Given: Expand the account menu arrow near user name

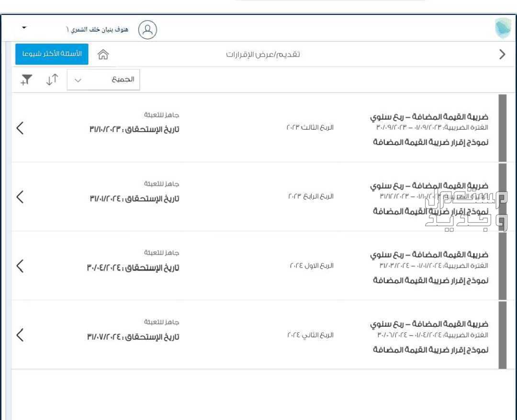Looking at the screenshot, I should (24, 28).
